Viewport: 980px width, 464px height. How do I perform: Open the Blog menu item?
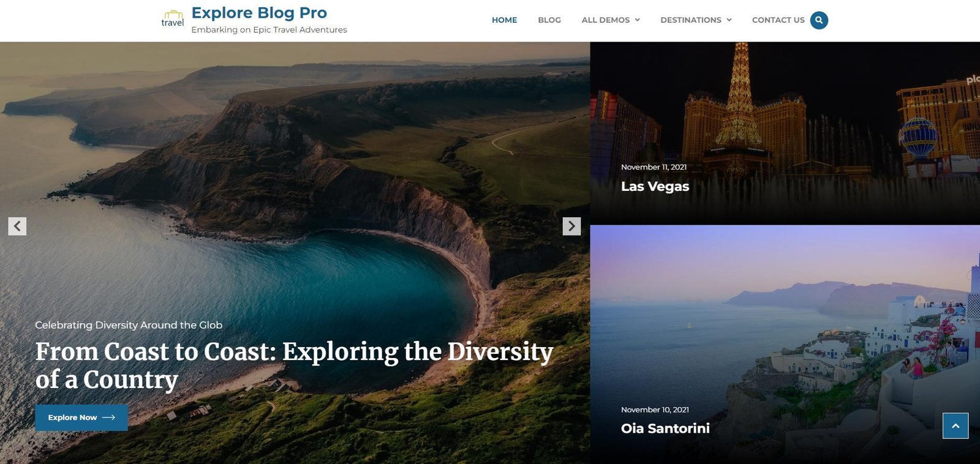tap(549, 20)
